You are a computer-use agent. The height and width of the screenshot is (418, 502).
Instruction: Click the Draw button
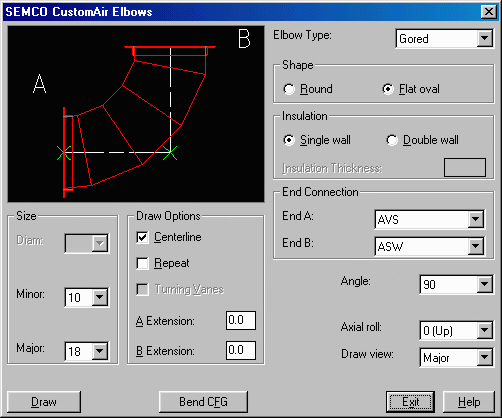pos(44,402)
